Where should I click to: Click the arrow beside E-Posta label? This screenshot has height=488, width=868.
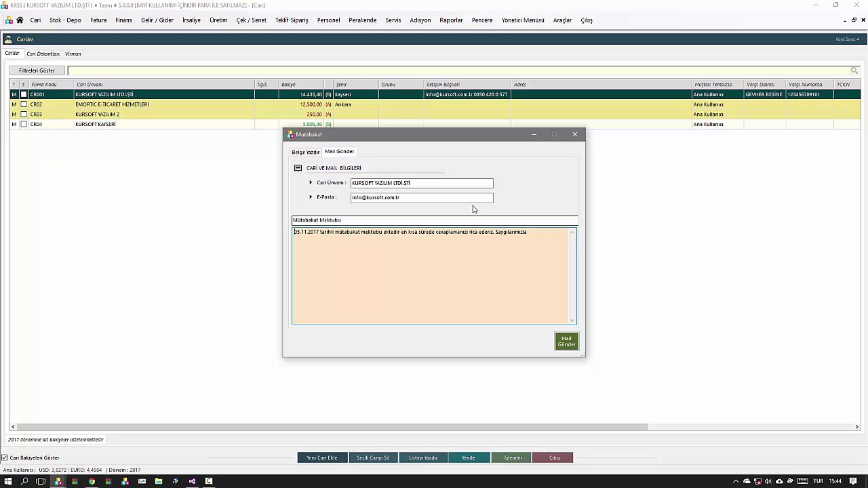click(311, 197)
